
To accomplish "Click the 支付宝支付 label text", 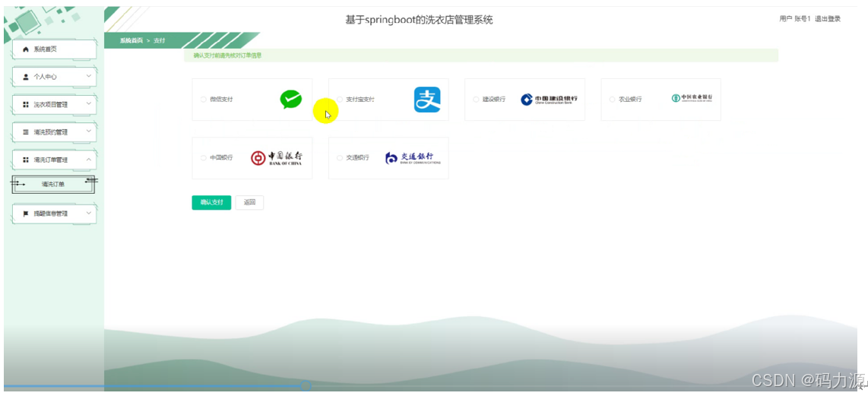I will [360, 100].
